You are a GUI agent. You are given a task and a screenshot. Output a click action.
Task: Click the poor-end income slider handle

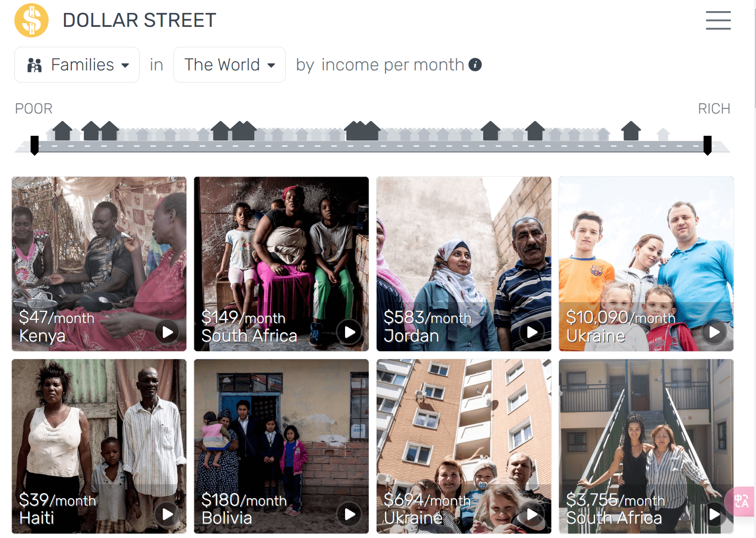(34, 146)
